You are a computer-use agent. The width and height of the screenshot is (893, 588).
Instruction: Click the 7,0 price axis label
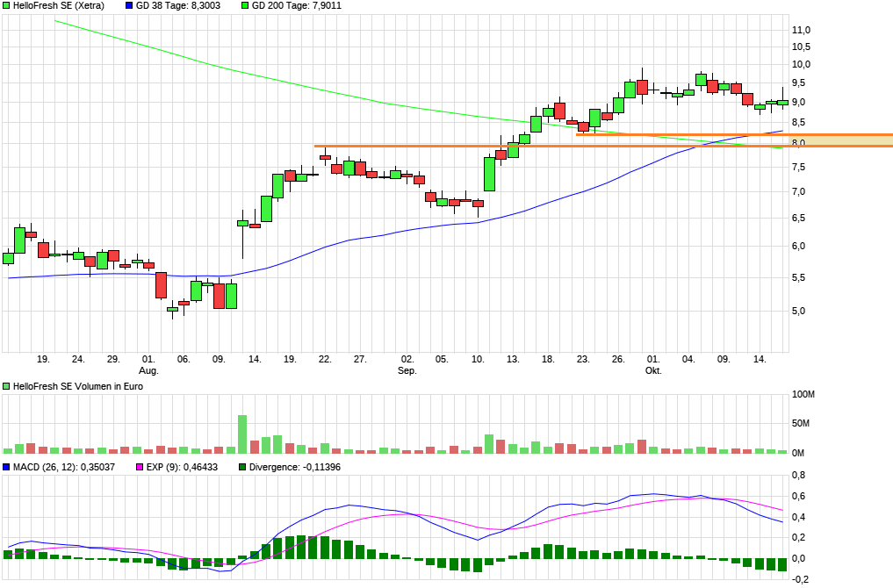click(x=799, y=192)
